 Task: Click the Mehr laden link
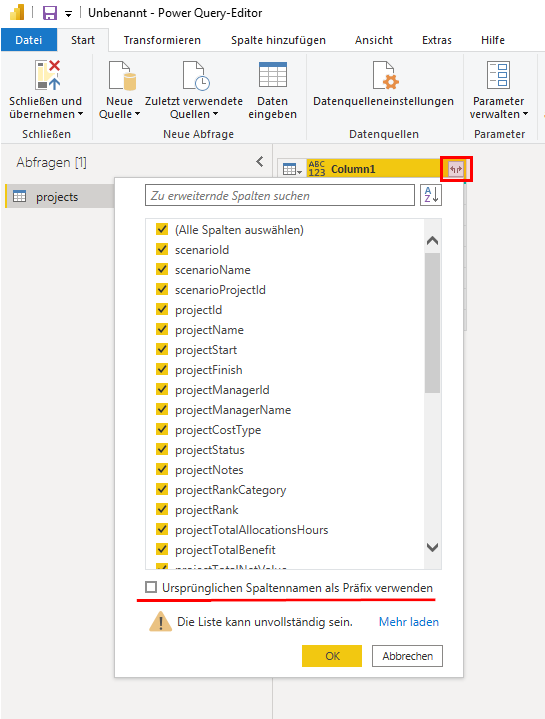409,622
